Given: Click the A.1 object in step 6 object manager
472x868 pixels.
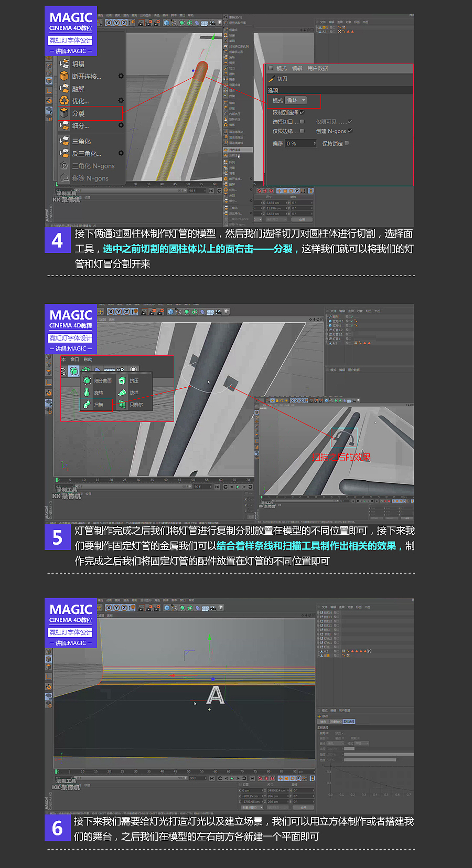Looking at the screenshot, I should [x=326, y=651].
